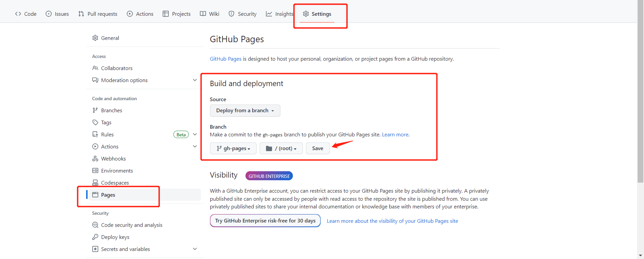Click the Insights graph icon
This screenshot has width=644, height=259.
(x=269, y=14)
